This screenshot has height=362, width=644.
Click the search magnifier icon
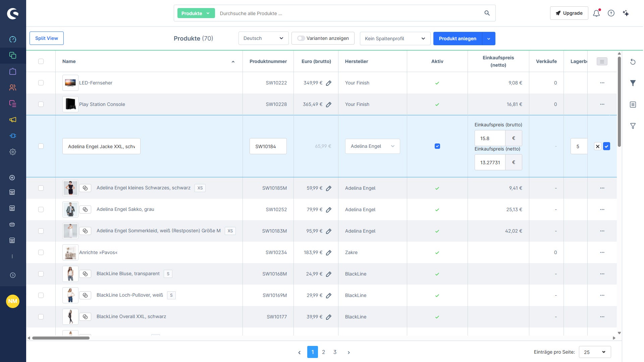pyautogui.click(x=487, y=13)
